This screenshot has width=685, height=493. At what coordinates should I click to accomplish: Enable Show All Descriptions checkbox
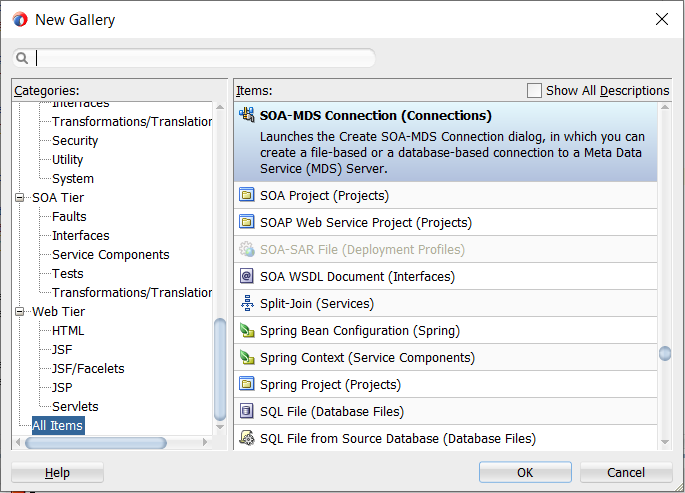click(x=534, y=91)
